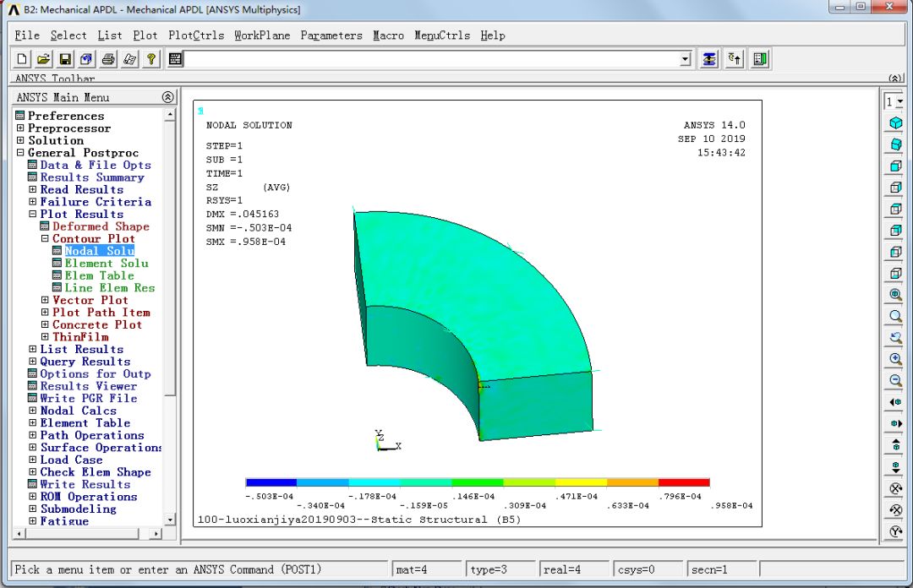Click the Preferences tree item
This screenshot has width=913, height=588.
(x=66, y=116)
